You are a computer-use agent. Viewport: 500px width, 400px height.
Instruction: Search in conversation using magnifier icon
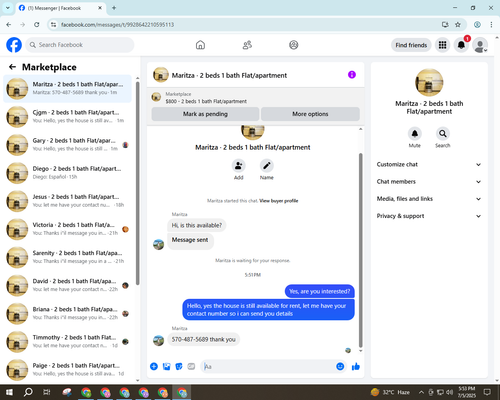[x=443, y=134]
